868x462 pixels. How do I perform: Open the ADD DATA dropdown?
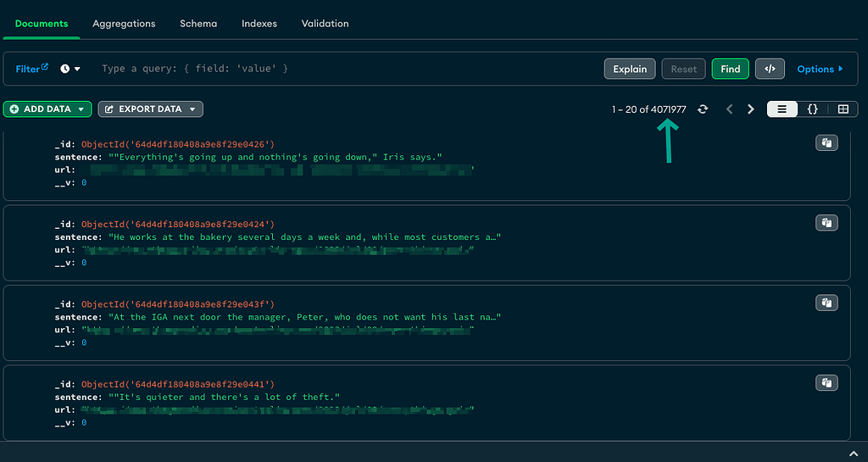(47, 109)
